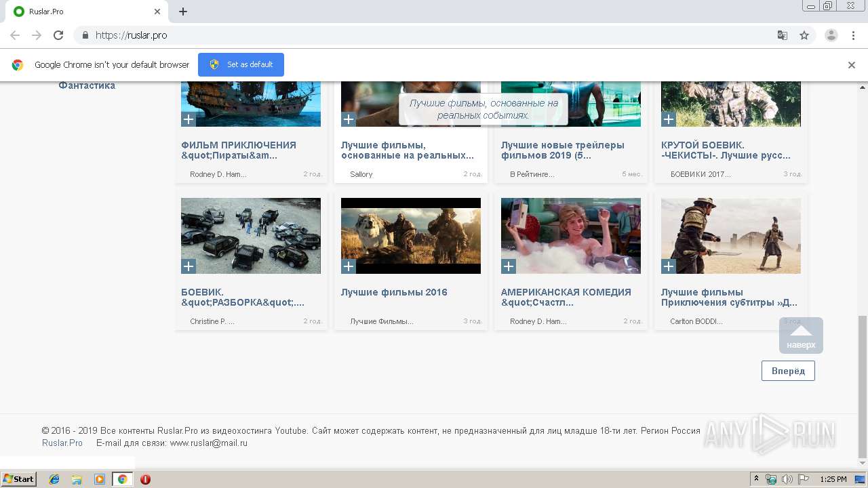Screen dimensions: 868x488
Task: Select the Ruslar.Pro browser tab
Action: pyautogui.click(x=88, y=12)
